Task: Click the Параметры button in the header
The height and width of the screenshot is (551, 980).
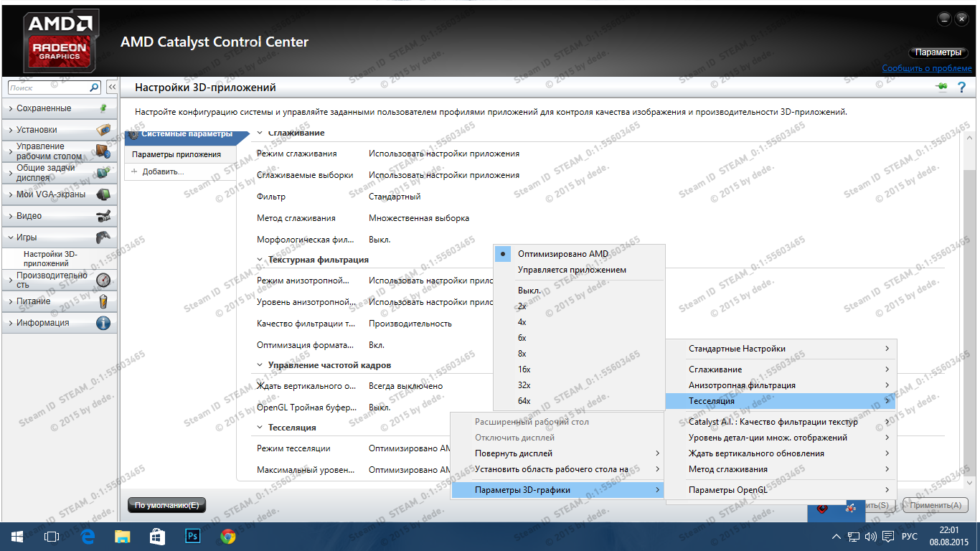Action: click(938, 52)
